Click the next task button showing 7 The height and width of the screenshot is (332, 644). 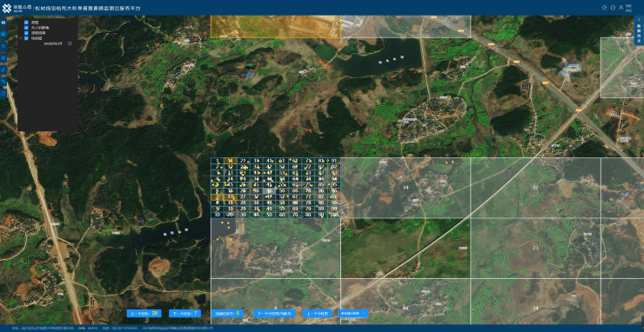point(184,313)
